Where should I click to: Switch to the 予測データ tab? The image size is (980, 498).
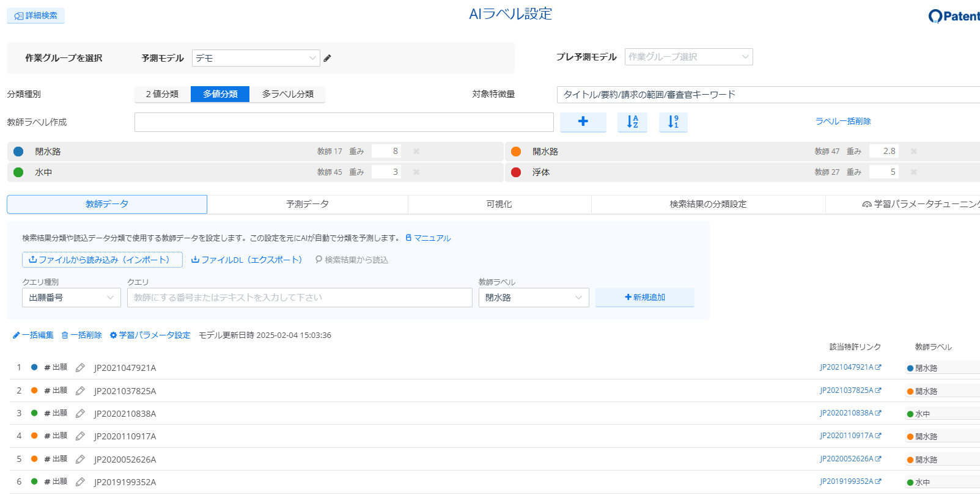(307, 204)
